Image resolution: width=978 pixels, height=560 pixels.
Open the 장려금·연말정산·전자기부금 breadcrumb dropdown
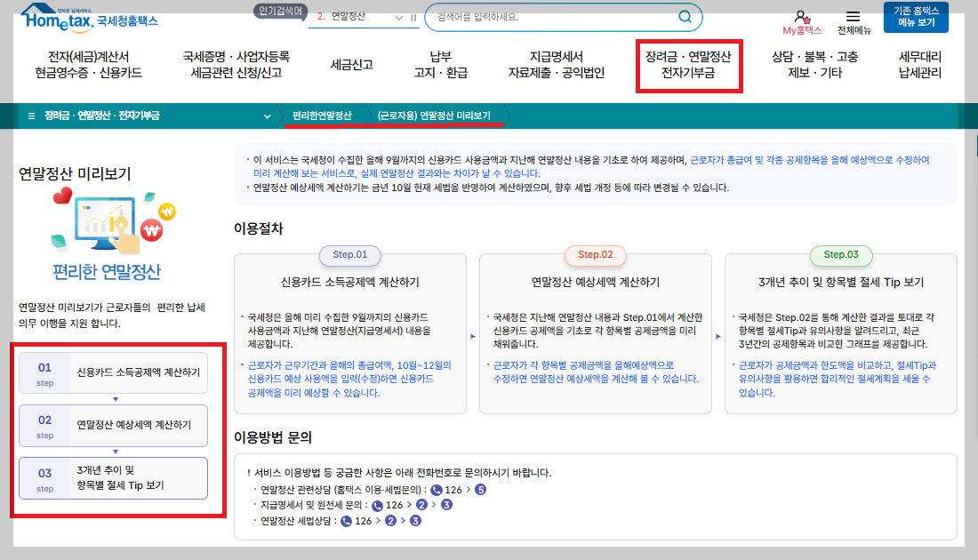pos(266,116)
